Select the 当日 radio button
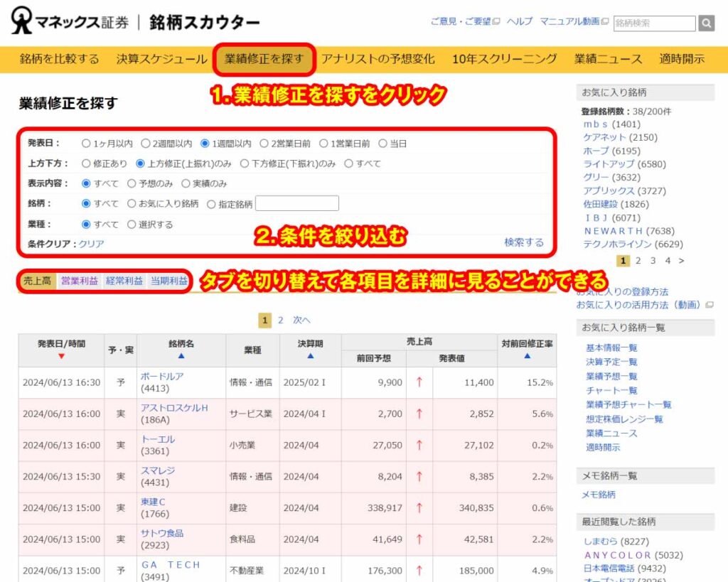The width and height of the screenshot is (728, 582). tap(382, 144)
